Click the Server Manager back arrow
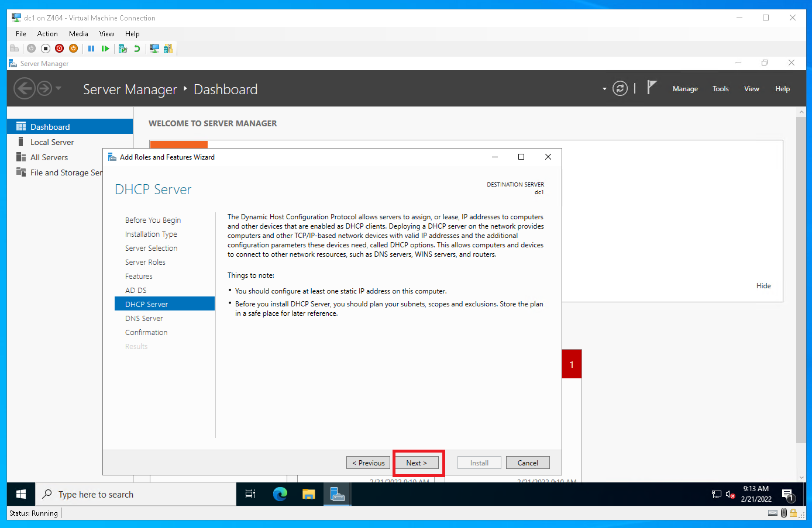812x528 pixels. pos(25,89)
